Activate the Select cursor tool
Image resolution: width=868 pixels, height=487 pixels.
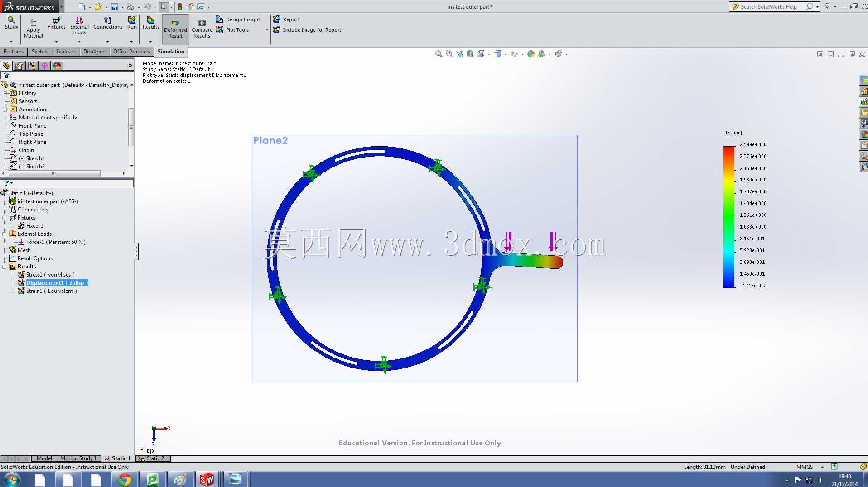coord(163,7)
